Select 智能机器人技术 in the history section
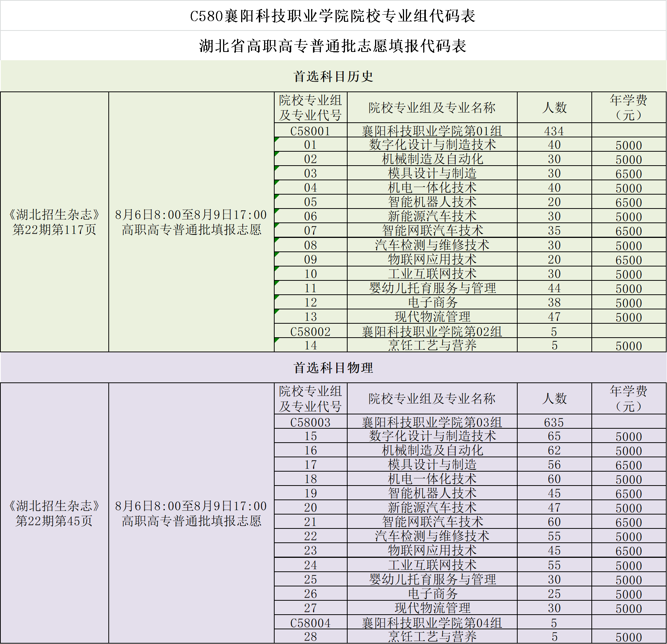 click(432, 202)
